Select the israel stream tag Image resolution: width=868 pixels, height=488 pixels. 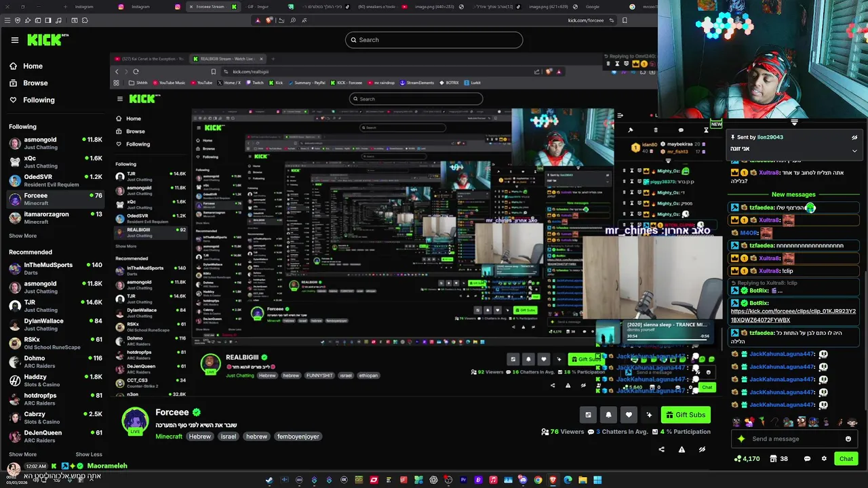[x=229, y=436]
